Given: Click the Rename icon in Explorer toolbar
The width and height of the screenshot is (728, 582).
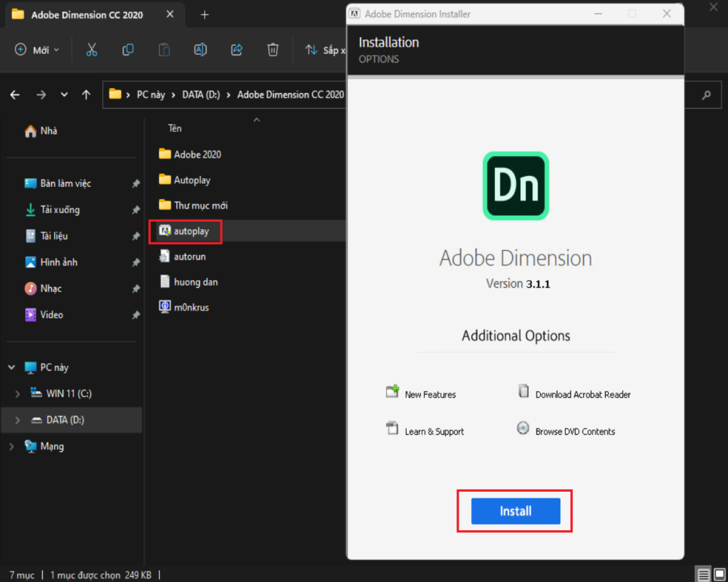Looking at the screenshot, I should tap(200, 50).
